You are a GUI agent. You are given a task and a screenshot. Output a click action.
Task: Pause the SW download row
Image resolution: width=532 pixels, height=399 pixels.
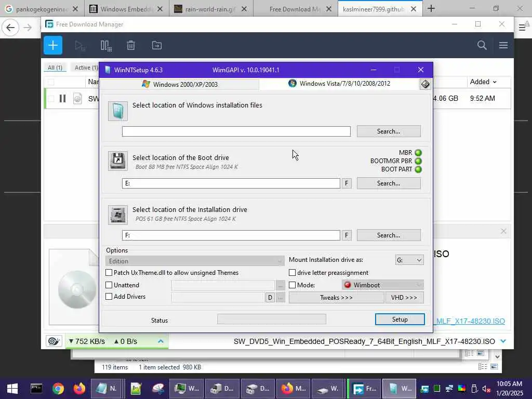[62, 98]
